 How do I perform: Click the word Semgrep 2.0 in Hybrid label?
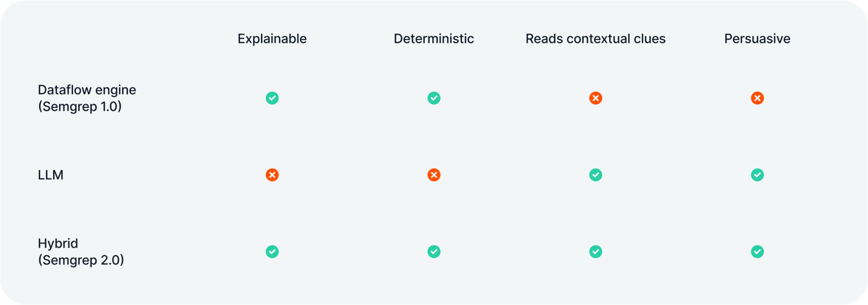coord(81,260)
